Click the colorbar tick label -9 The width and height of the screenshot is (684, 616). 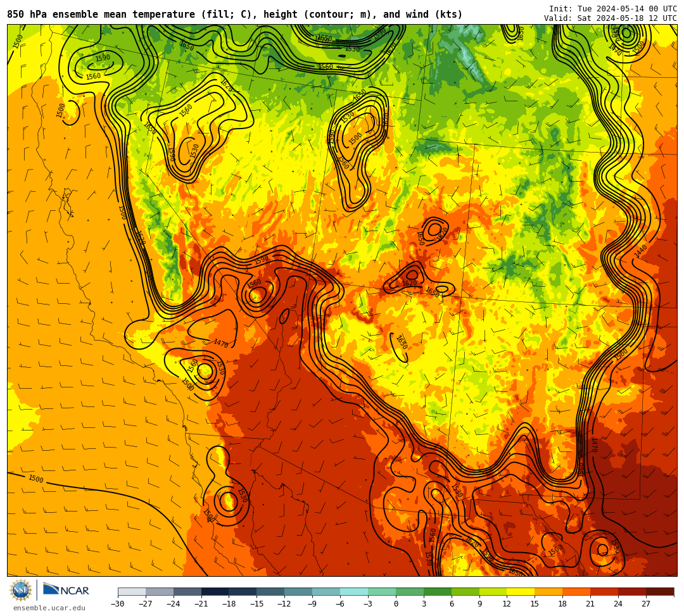312,604
